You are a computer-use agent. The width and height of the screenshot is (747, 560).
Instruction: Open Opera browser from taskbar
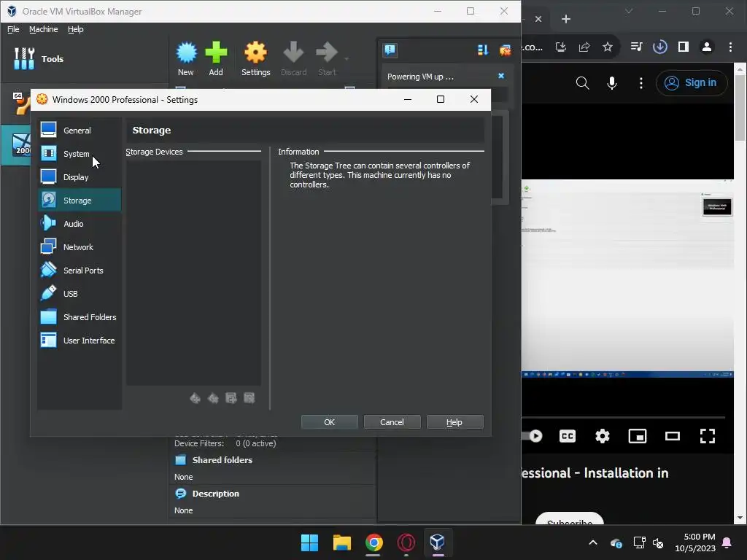click(x=406, y=542)
